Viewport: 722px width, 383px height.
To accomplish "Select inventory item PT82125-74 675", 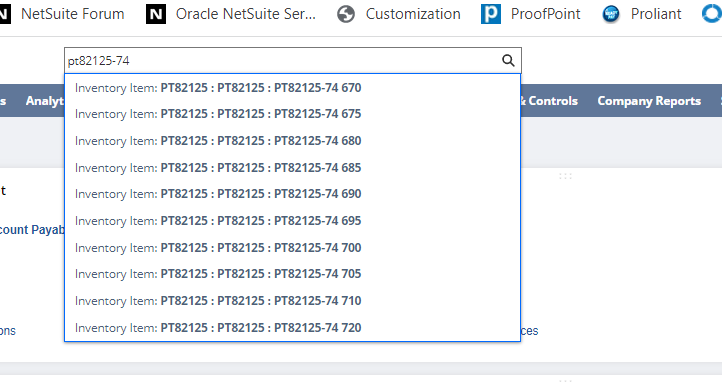I will coord(292,114).
